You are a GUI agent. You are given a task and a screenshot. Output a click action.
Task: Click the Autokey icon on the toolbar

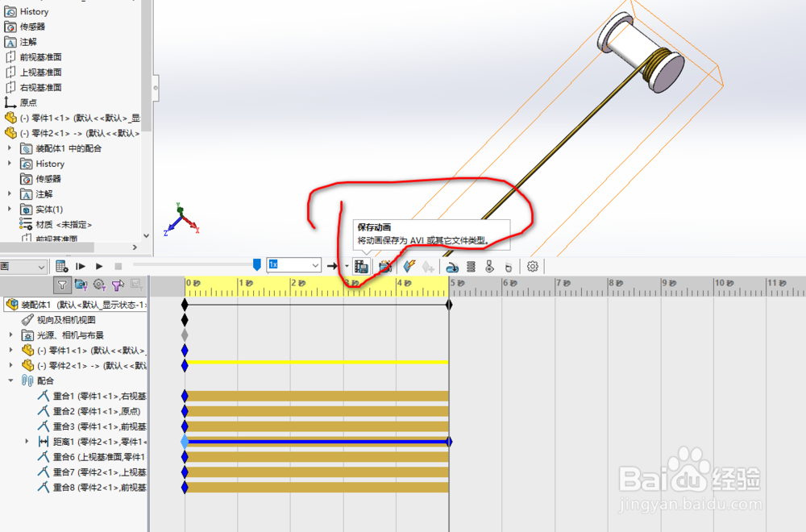click(409, 266)
